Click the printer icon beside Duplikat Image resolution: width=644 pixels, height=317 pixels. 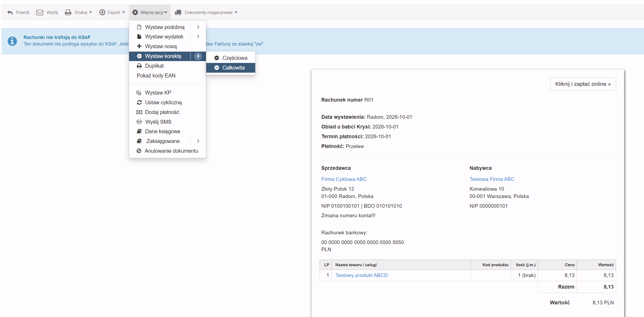pyautogui.click(x=139, y=66)
